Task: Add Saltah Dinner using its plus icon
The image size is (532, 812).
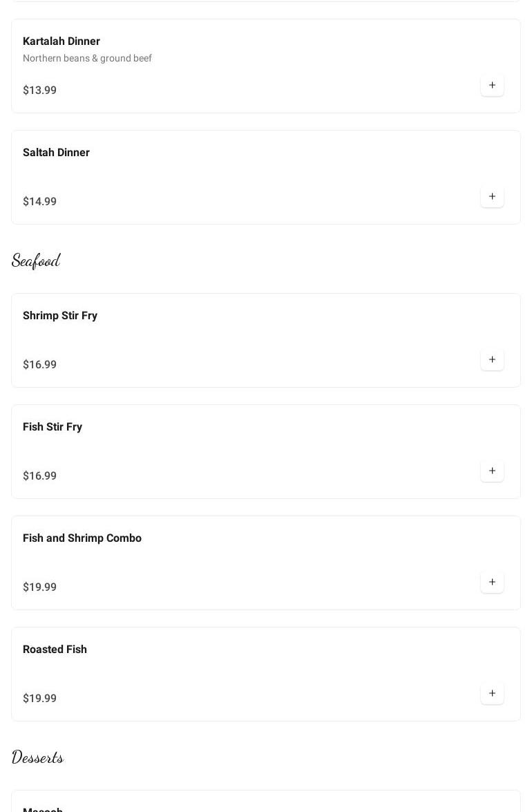Action: click(x=492, y=197)
